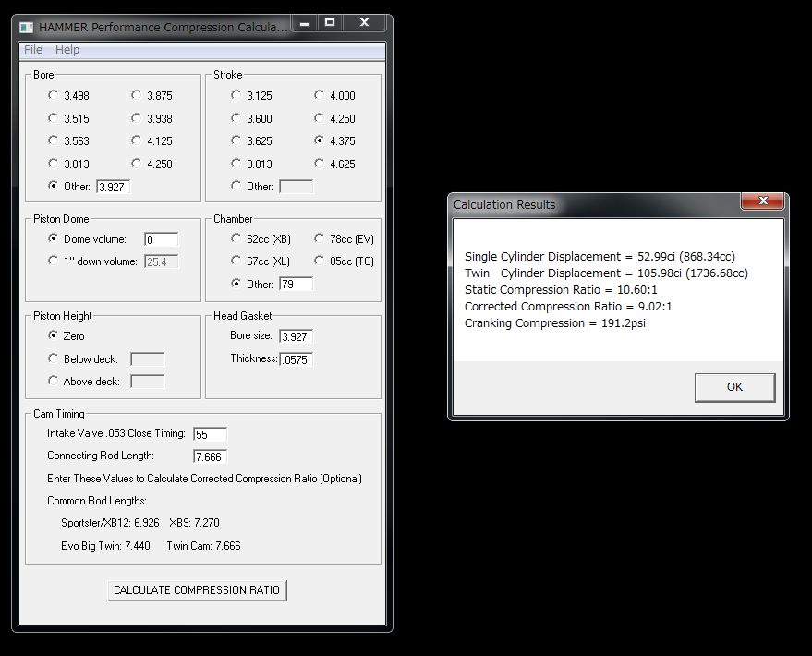Click the Head Gasket Bore size field
The image size is (812, 656).
point(296,336)
